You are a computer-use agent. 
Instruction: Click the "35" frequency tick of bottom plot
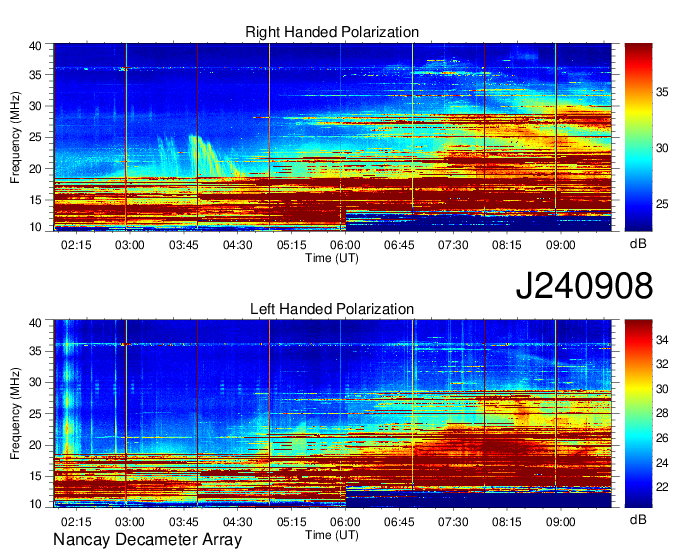click(x=35, y=351)
